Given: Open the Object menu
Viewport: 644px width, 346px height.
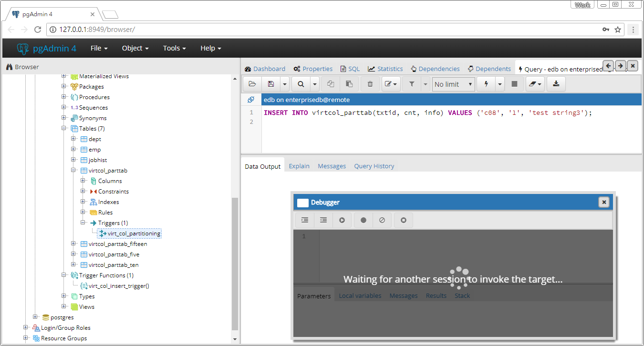Looking at the screenshot, I should click(x=135, y=48).
